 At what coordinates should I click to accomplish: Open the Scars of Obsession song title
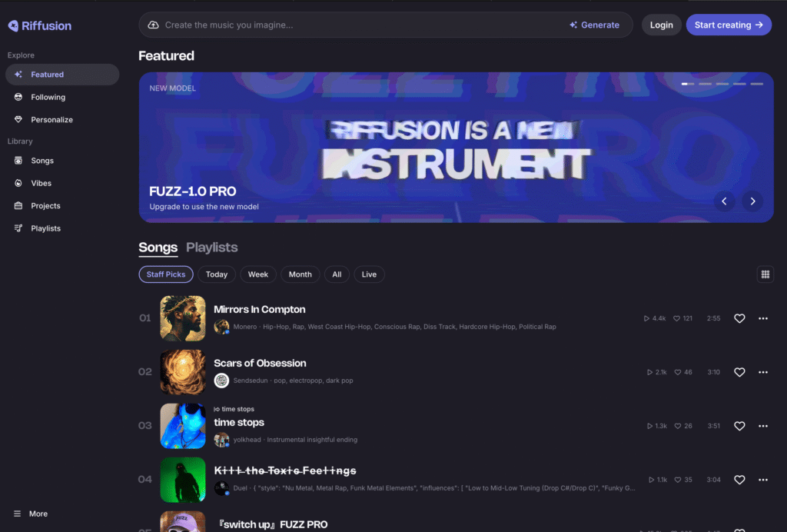tap(260, 364)
